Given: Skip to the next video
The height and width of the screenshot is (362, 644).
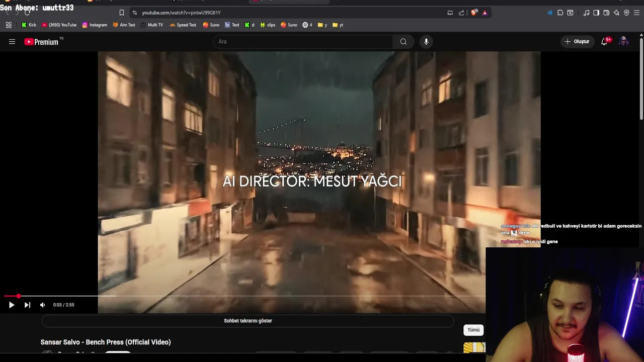Looking at the screenshot, I should [x=27, y=305].
